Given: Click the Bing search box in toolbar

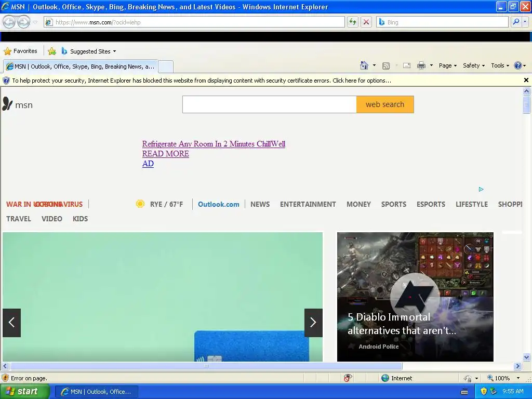Looking at the screenshot, I should pos(442,22).
